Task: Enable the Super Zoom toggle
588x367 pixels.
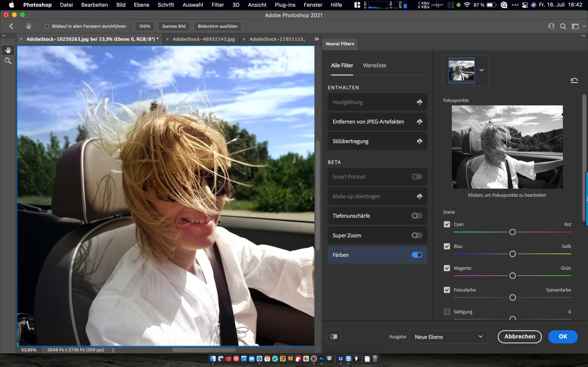Action: pyautogui.click(x=417, y=235)
